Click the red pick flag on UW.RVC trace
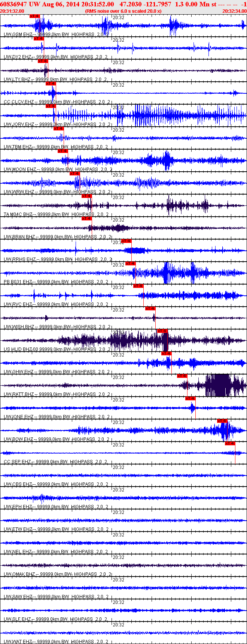 pyautogui.click(x=138, y=286)
